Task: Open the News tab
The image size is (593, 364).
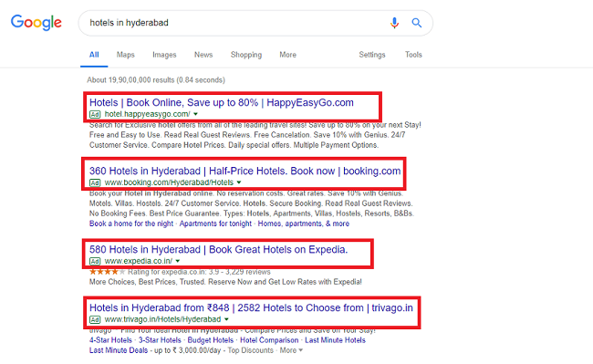Action: click(203, 55)
